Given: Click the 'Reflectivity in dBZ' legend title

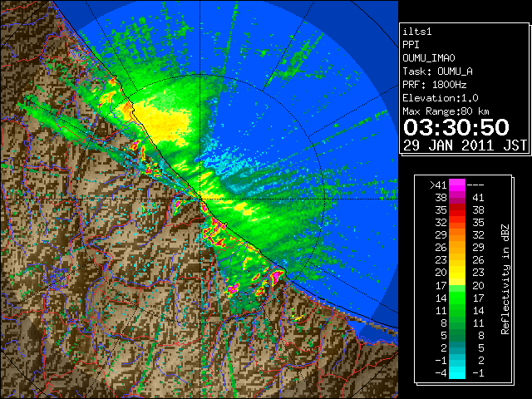Looking at the screenshot, I should coord(505,279).
